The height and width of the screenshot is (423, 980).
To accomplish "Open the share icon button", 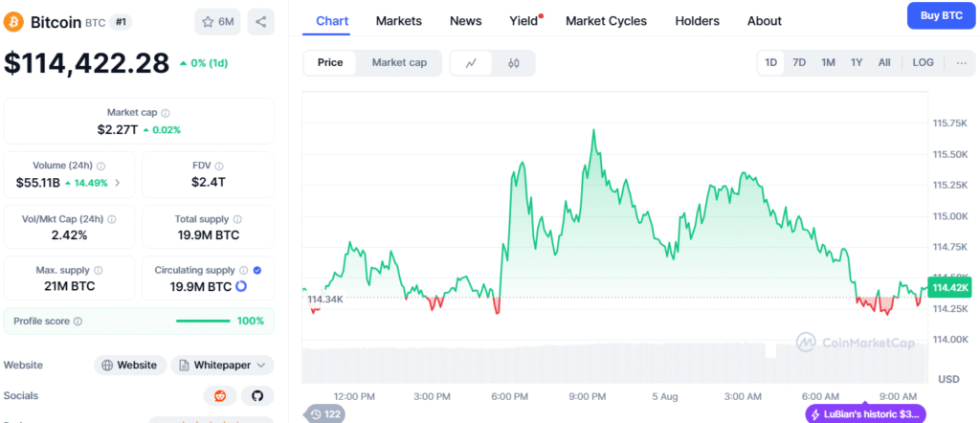I will [260, 23].
